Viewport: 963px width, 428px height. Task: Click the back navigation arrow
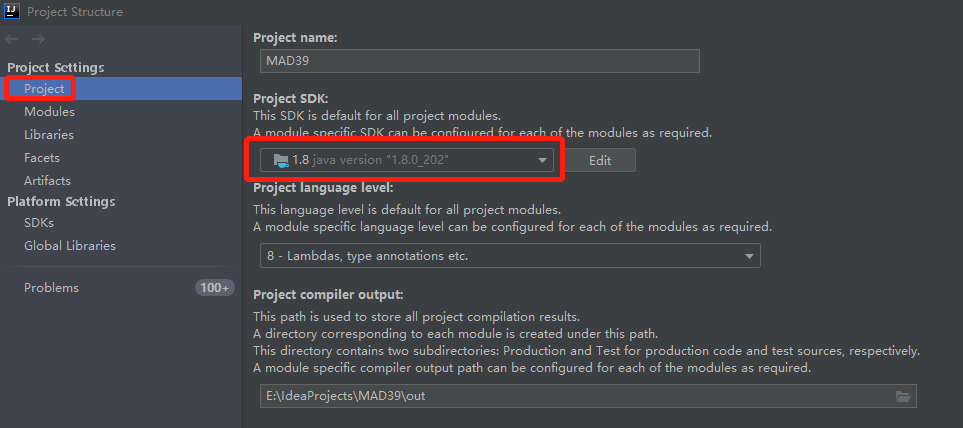tap(12, 39)
